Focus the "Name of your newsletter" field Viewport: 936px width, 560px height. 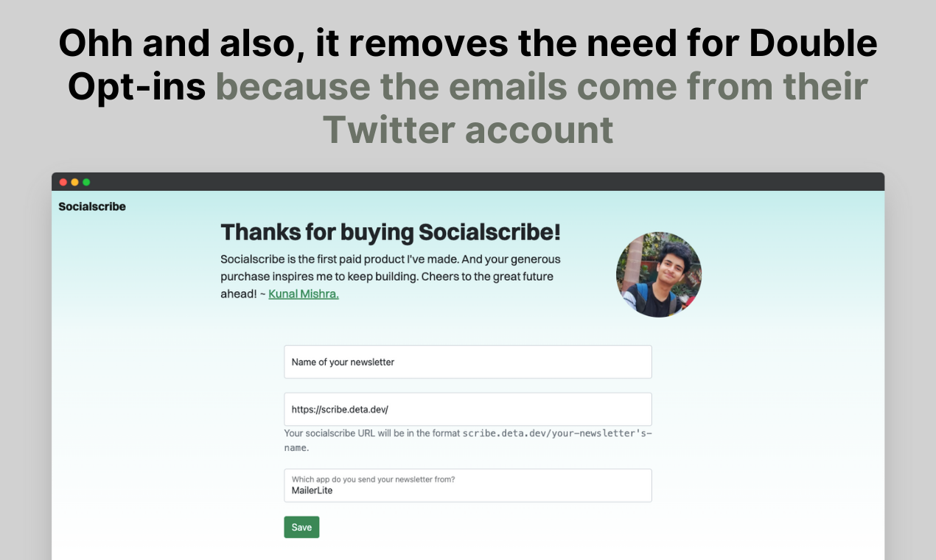click(467, 362)
